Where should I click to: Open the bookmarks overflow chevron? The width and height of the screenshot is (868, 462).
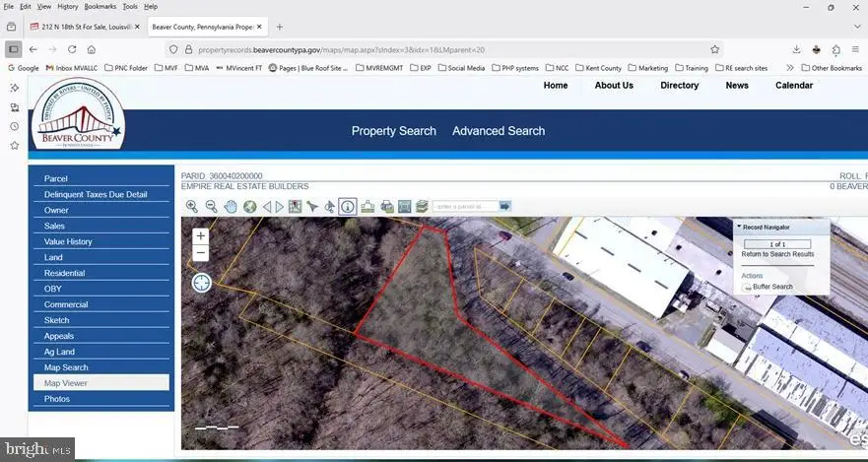pos(790,68)
